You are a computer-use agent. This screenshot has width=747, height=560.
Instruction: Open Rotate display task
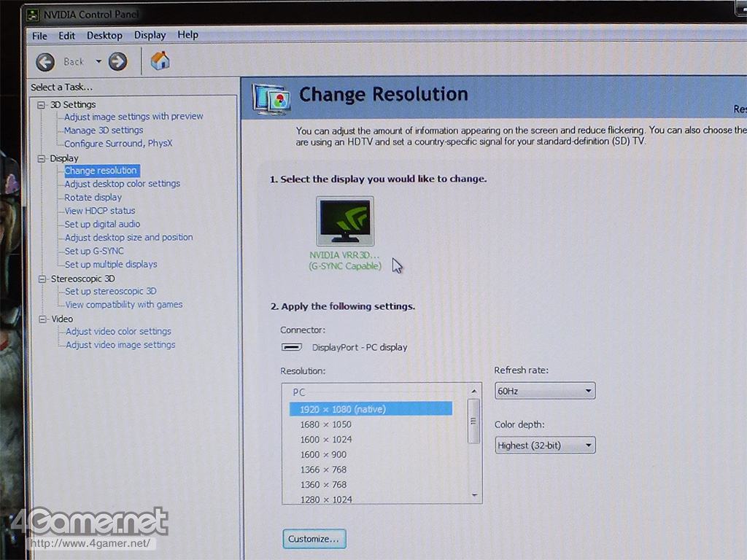tap(93, 197)
